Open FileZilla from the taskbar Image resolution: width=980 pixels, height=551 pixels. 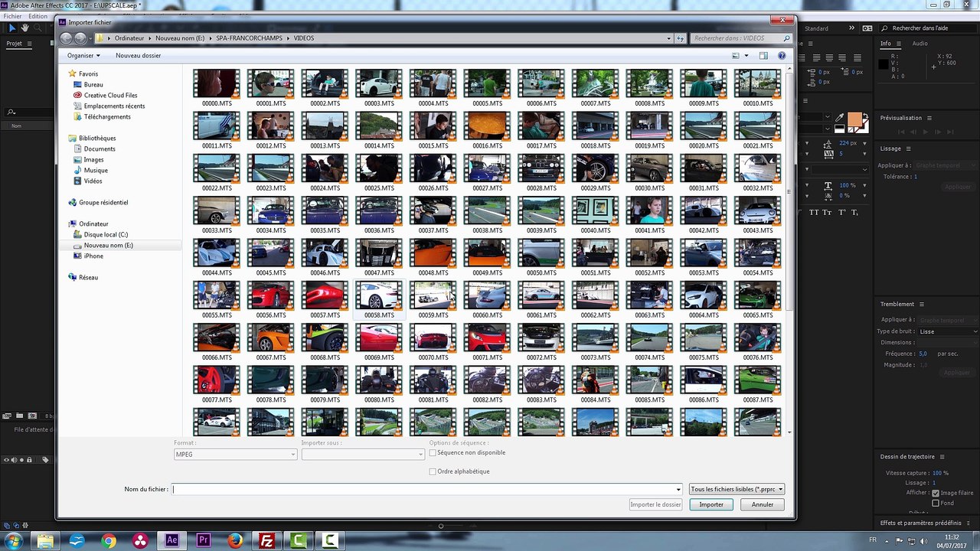266,541
